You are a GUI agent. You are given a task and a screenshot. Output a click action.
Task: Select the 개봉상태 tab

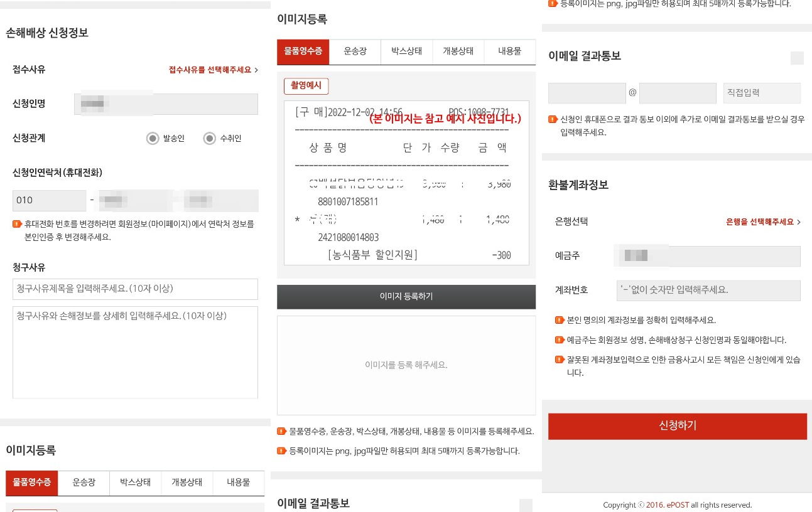pos(458,51)
